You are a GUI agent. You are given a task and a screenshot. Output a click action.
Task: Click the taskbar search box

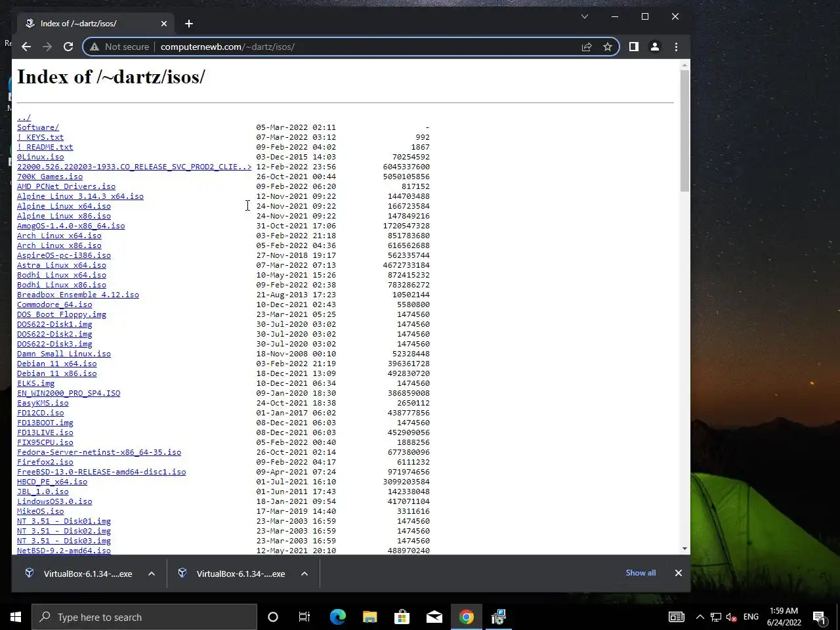(x=144, y=617)
